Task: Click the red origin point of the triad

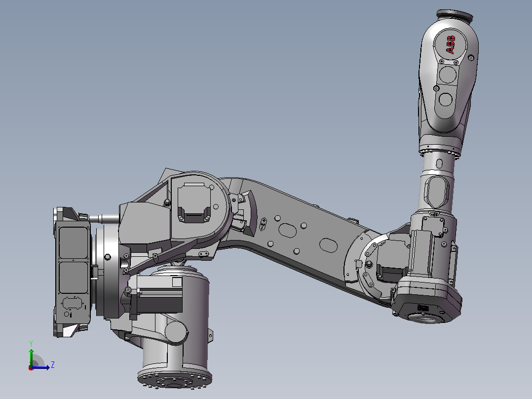Action: [x=31, y=368]
